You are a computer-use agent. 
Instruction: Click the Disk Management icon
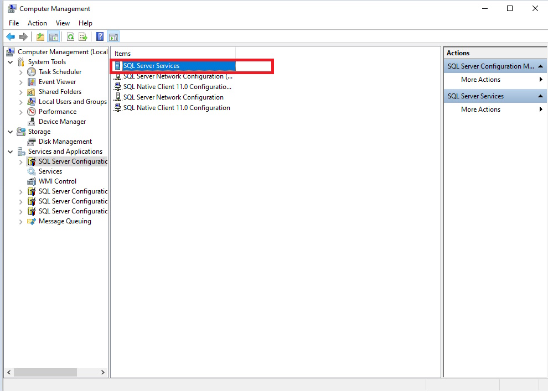coord(32,142)
